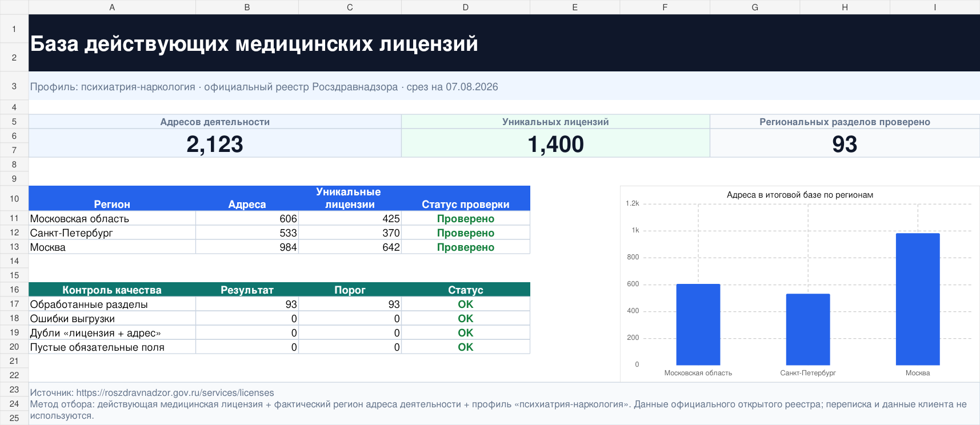Select the Москва bar in the chart
This screenshot has height=425, width=980.
pyautogui.click(x=918, y=299)
